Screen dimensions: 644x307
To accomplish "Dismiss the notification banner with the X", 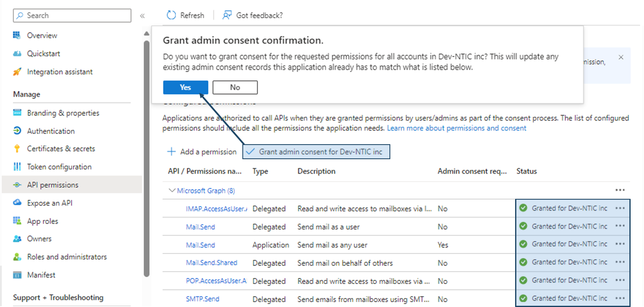I will [x=620, y=57].
